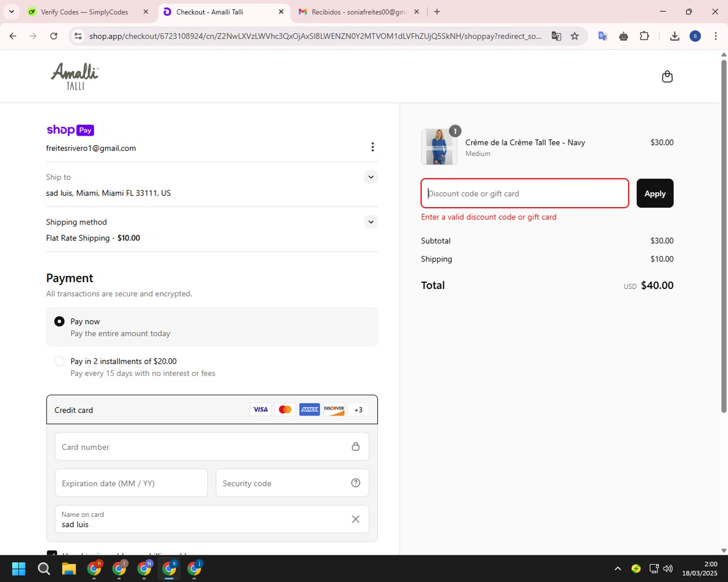Expand the Ship to section
728x582 pixels.
[371, 177]
